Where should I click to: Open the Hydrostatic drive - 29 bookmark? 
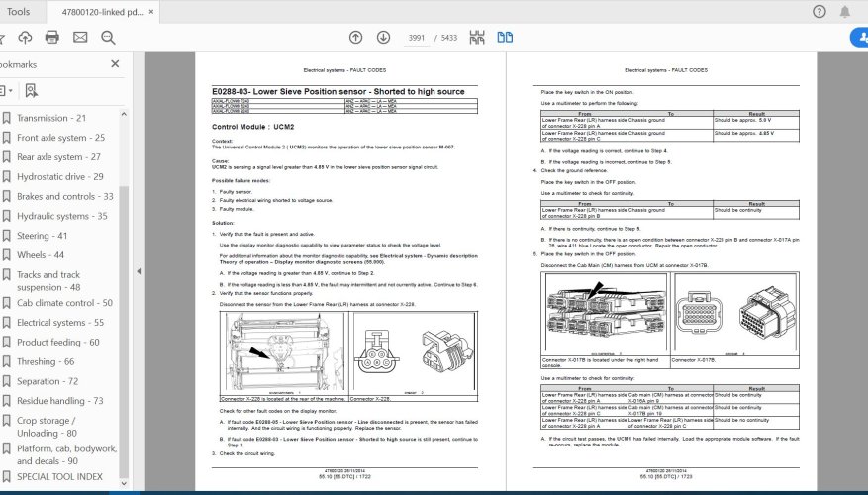point(59,176)
